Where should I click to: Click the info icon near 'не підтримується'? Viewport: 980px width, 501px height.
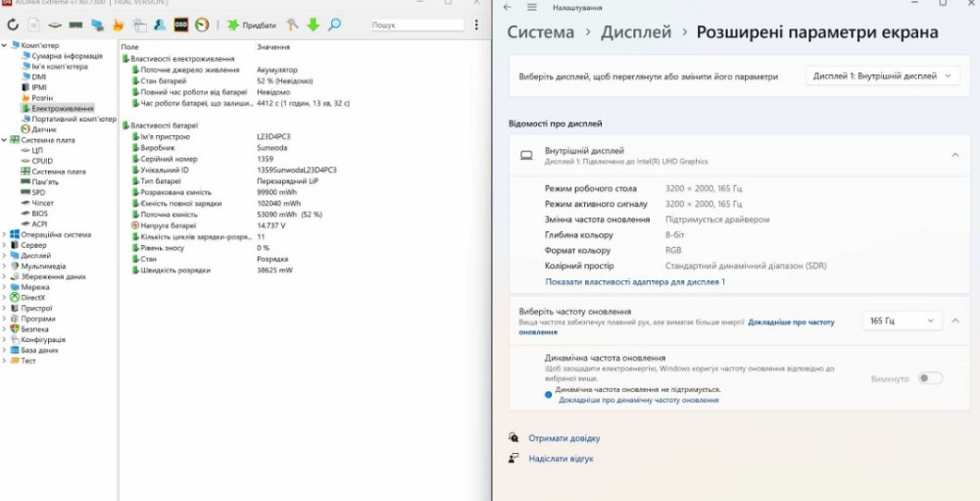[548, 395]
